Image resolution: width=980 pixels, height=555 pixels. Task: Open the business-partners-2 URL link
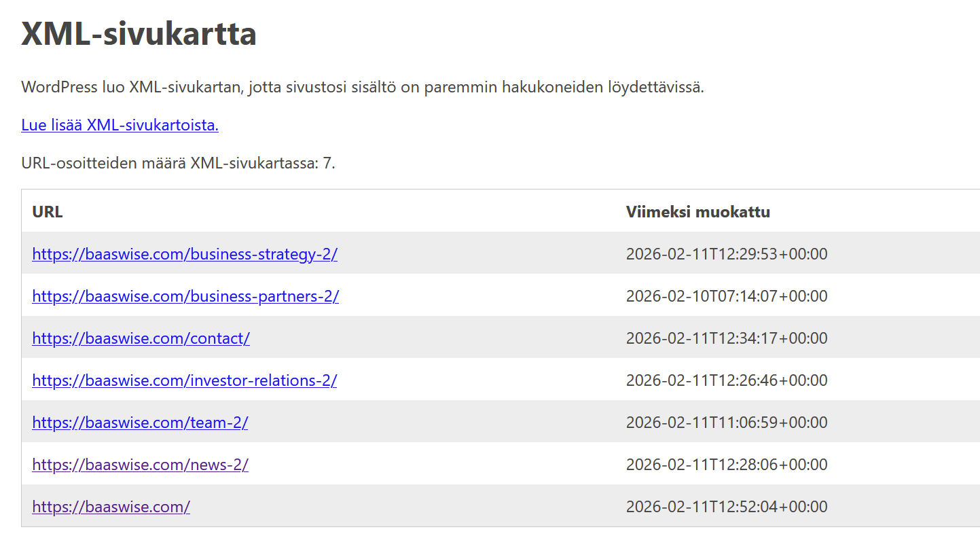(185, 296)
